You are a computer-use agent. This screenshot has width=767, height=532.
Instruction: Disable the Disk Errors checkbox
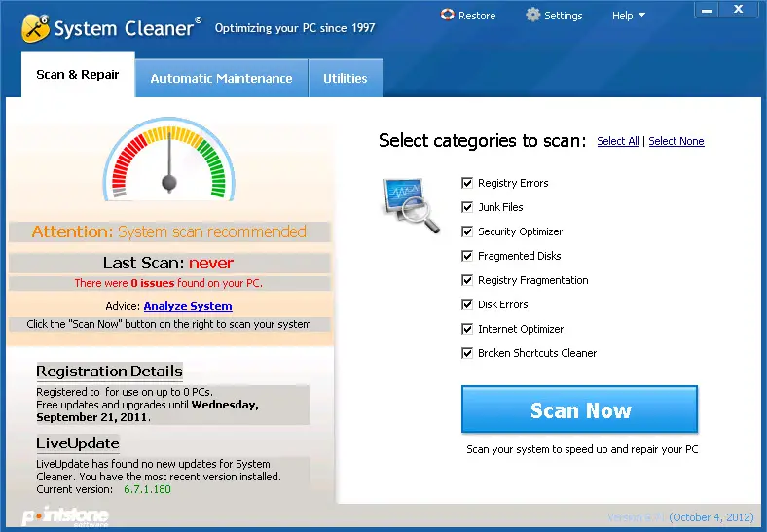coord(467,304)
